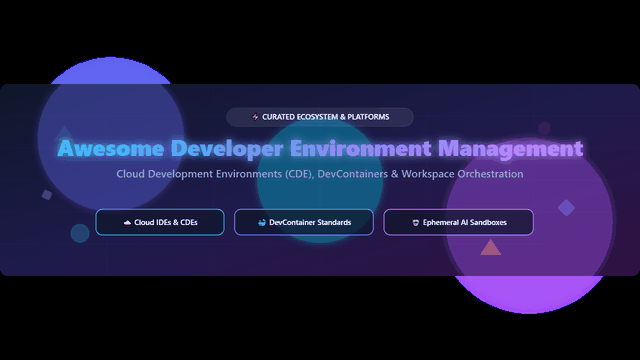Click the Cloud Development Environments subtitle text
The height and width of the screenshot is (360, 640).
coord(320,174)
